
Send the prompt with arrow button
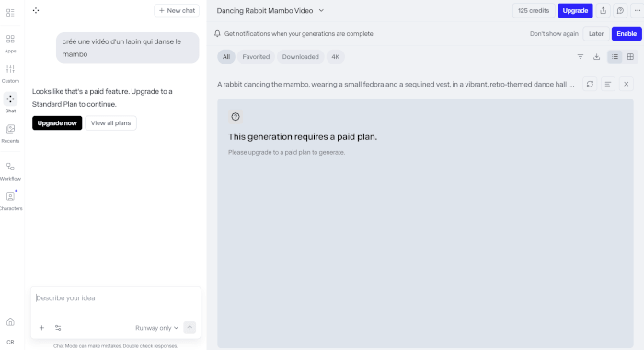click(x=190, y=328)
